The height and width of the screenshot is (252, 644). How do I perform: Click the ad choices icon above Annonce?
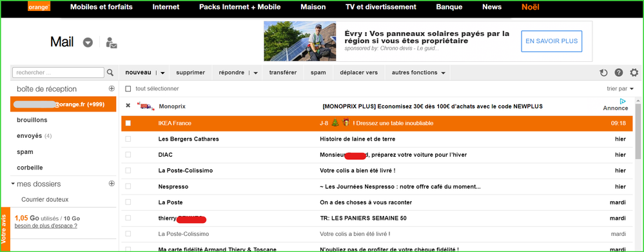[623, 101]
